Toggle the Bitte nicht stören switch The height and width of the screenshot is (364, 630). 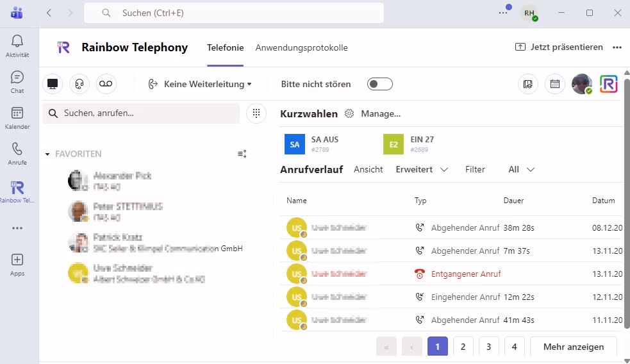tap(379, 84)
